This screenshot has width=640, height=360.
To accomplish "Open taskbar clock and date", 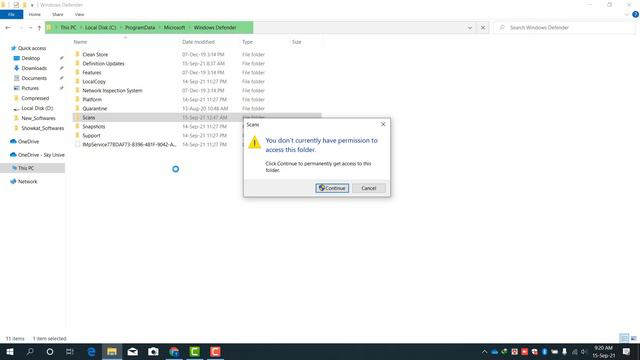I will 603,352.
